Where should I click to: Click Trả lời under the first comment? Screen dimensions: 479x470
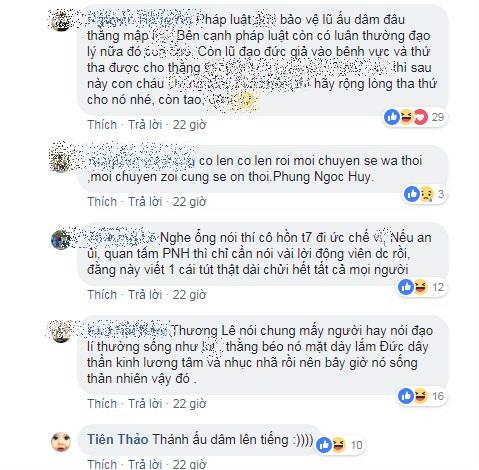(x=145, y=125)
